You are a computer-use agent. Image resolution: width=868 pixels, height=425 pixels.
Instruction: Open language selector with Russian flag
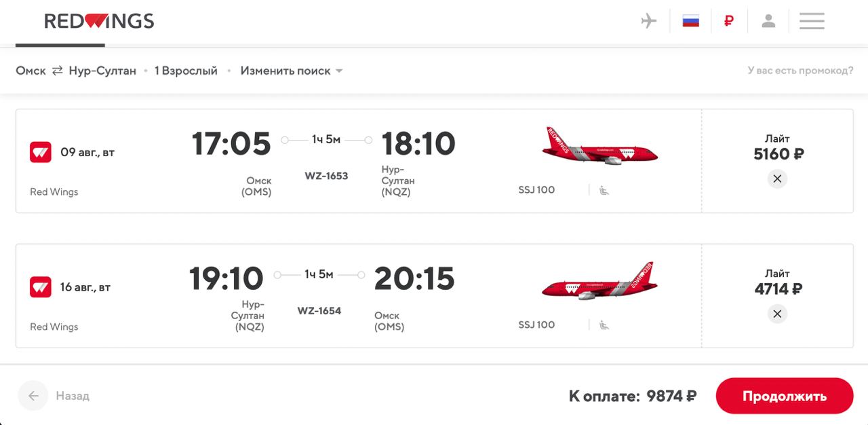pyautogui.click(x=690, y=21)
